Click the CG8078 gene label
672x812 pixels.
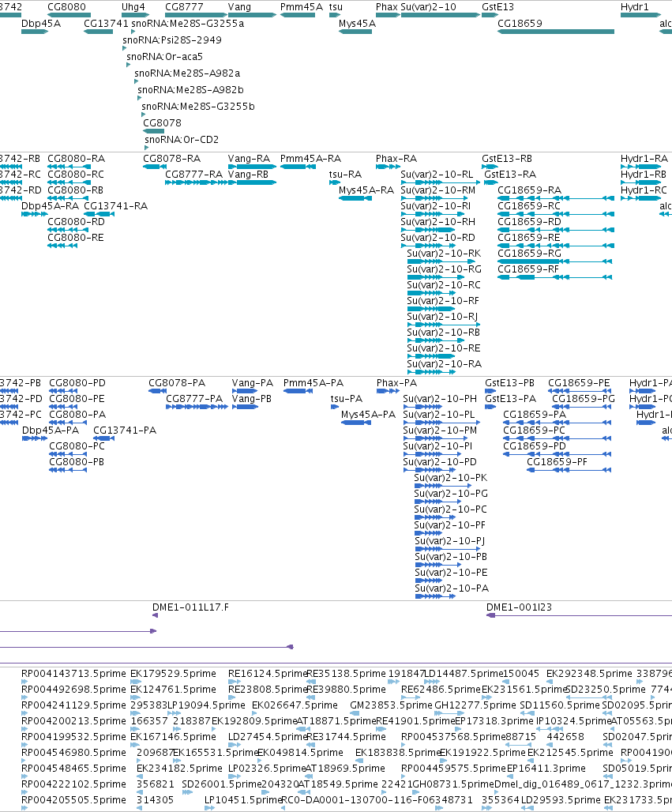tap(162, 122)
